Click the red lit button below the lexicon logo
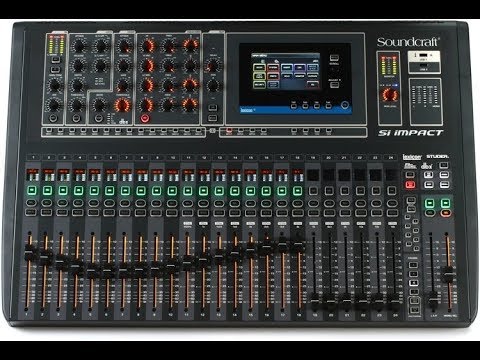The image size is (480, 360). (410, 184)
